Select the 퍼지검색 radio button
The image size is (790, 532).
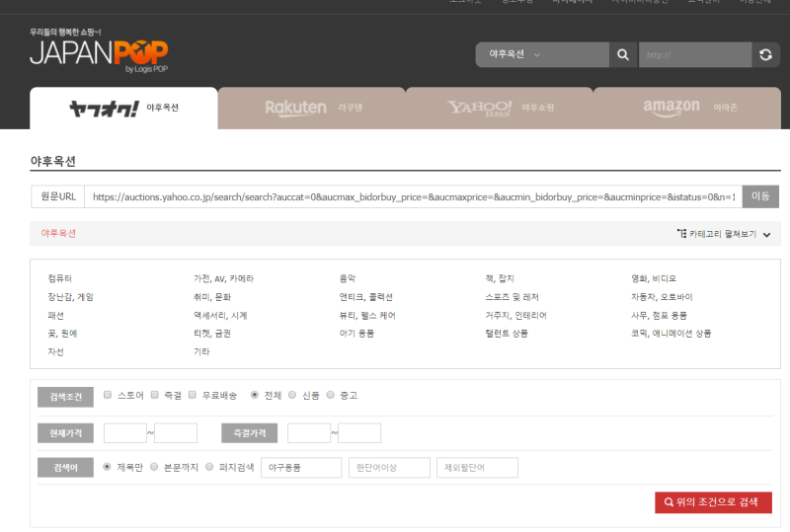209,467
